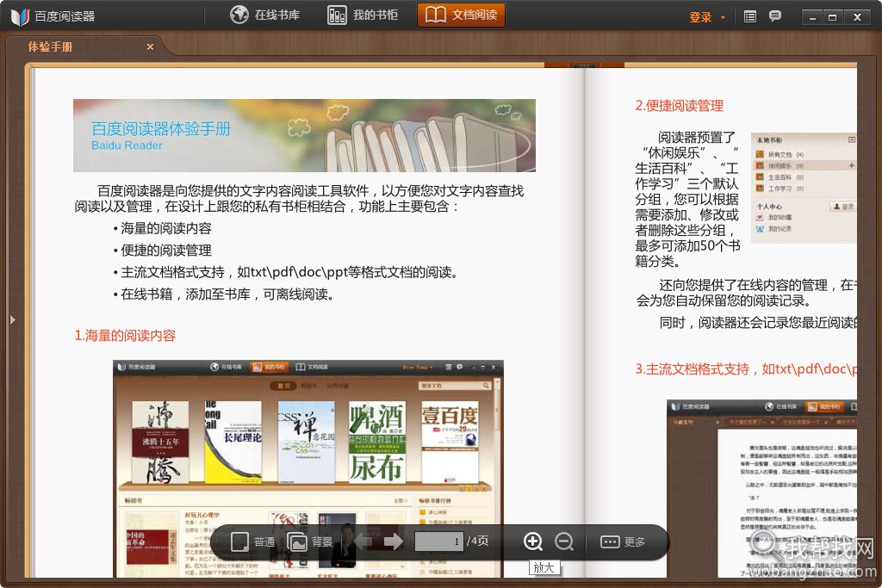This screenshot has height=588, width=882.
Task: Maximize the reader window
Action: point(832,17)
